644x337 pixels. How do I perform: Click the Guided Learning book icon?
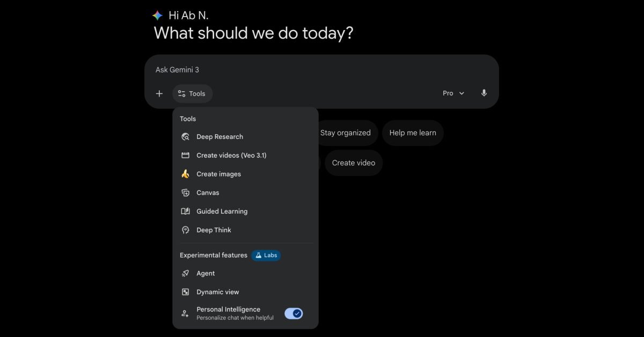(186, 211)
